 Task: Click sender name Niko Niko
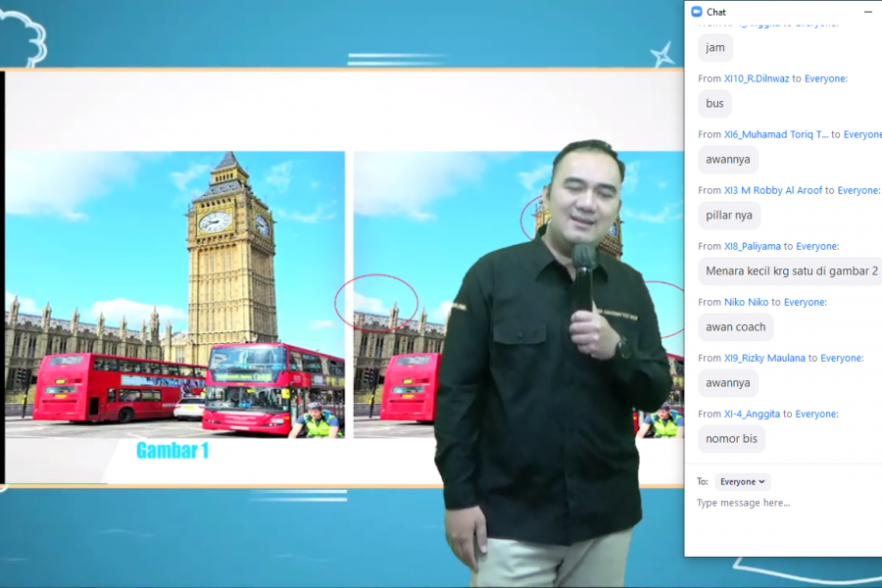point(746,302)
